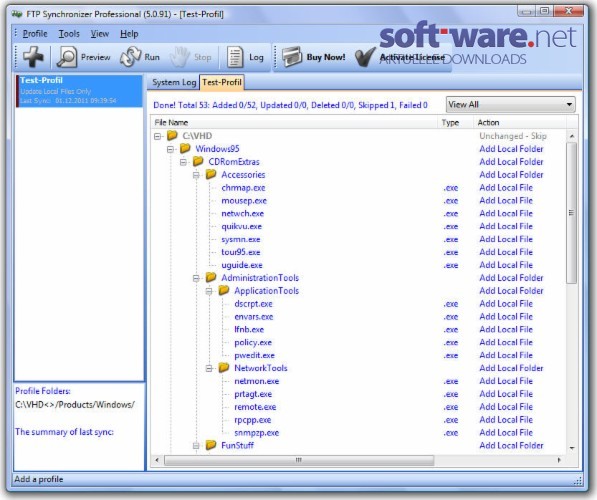
Task: Collapse the C:\VHD root node
Action: click(157, 136)
